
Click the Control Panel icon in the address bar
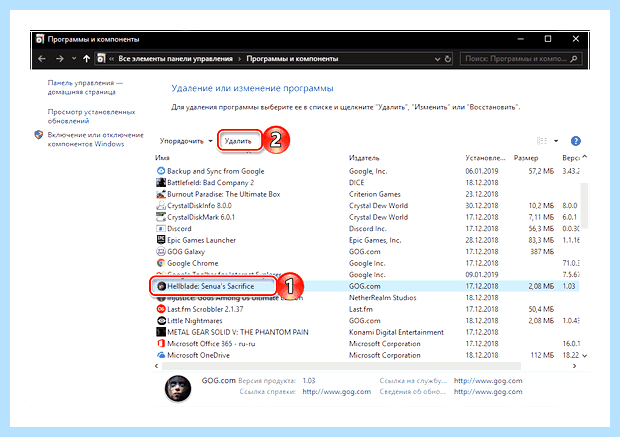[101, 59]
